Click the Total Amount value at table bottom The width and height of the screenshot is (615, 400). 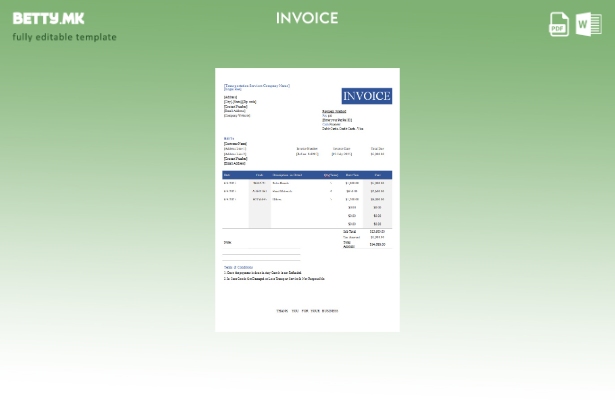click(x=377, y=244)
